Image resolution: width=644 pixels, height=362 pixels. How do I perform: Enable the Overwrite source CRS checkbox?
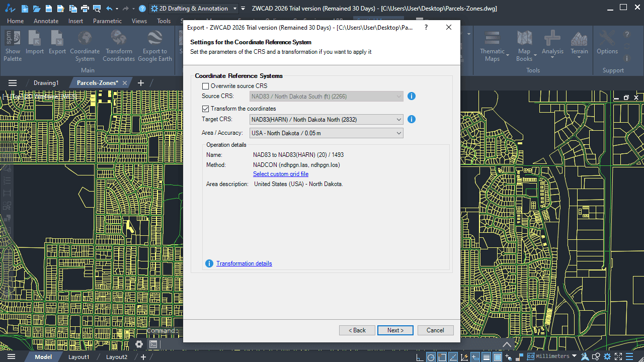(205, 86)
